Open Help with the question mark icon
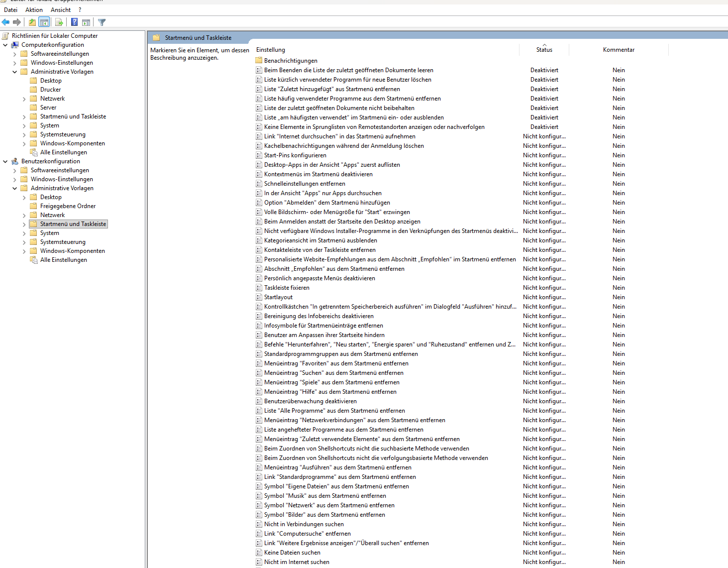Image resolution: width=728 pixels, height=568 pixels. pos(74,22)
